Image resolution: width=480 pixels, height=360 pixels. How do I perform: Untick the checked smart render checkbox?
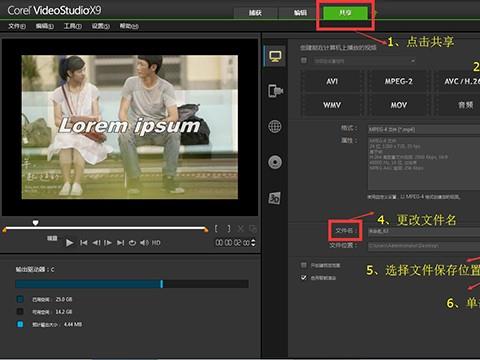click(x=304, y=277)
